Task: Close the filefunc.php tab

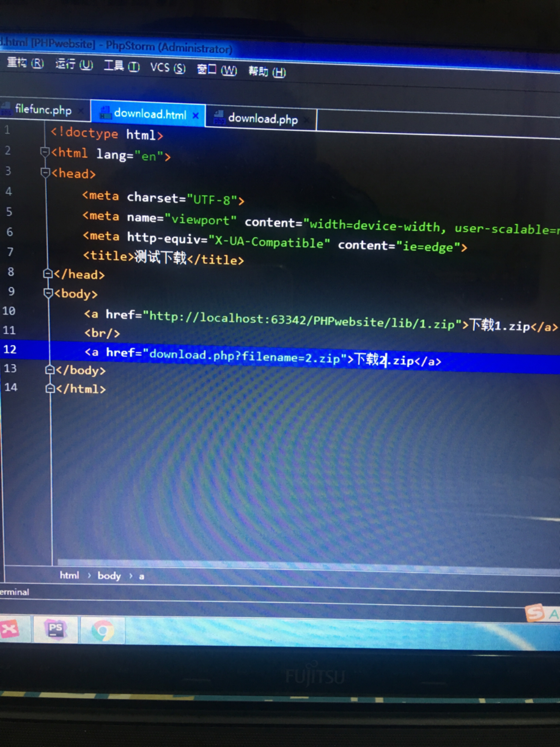Action: (80, 111)
